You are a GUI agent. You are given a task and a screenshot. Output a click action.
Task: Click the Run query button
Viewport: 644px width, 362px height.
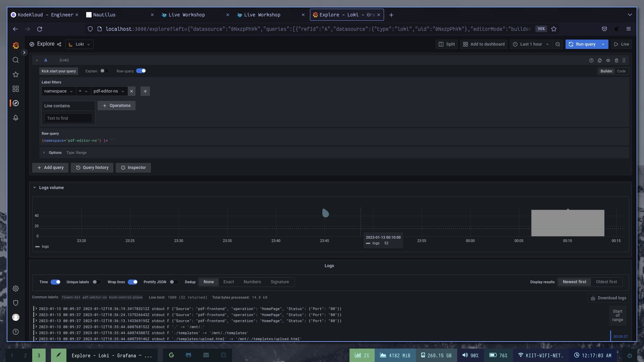point(582,44)
